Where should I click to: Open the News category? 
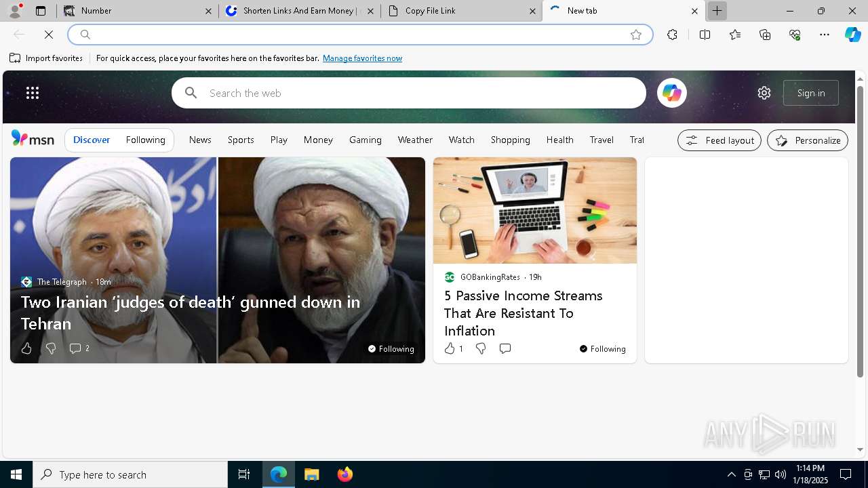[x=200, y=140]
